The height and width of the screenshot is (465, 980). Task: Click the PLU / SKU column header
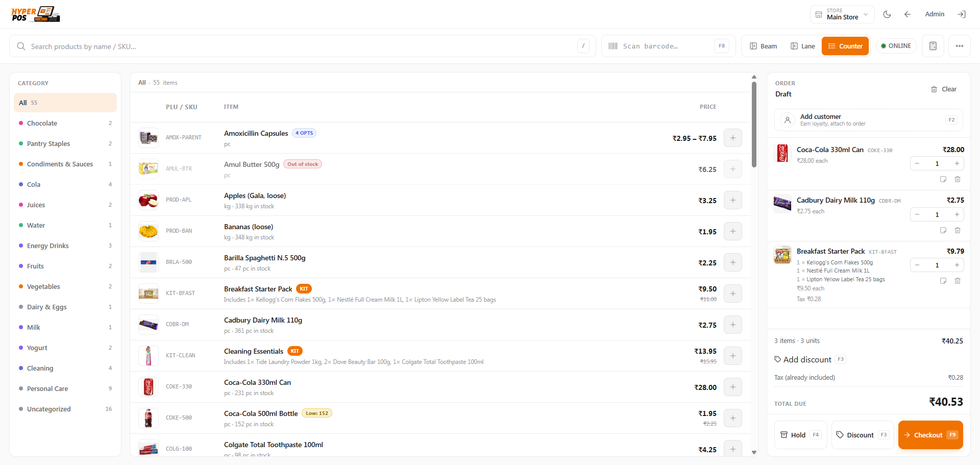click(181, 107)
